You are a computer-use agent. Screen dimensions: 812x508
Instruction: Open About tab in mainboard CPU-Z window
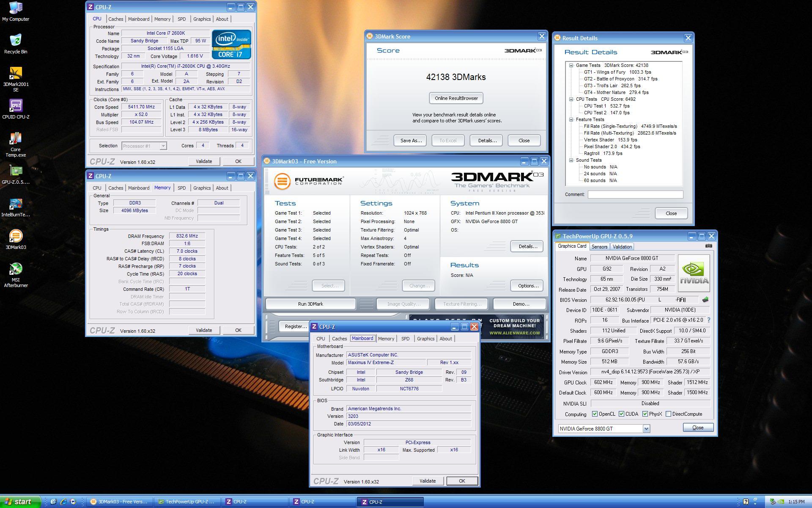(446, 339)
